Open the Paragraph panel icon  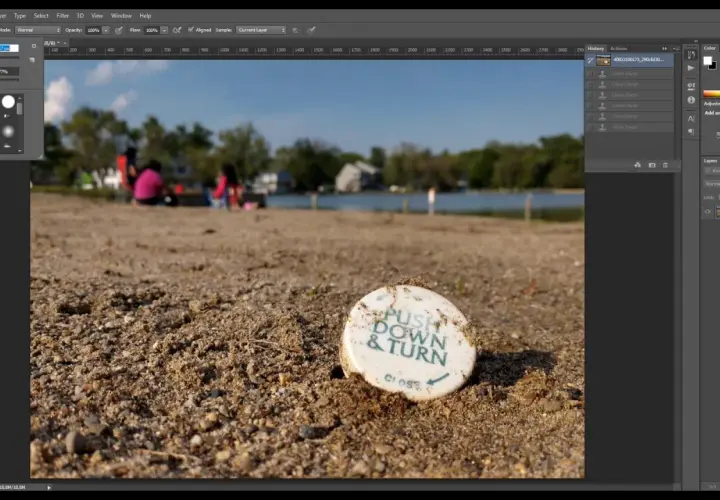691,132
